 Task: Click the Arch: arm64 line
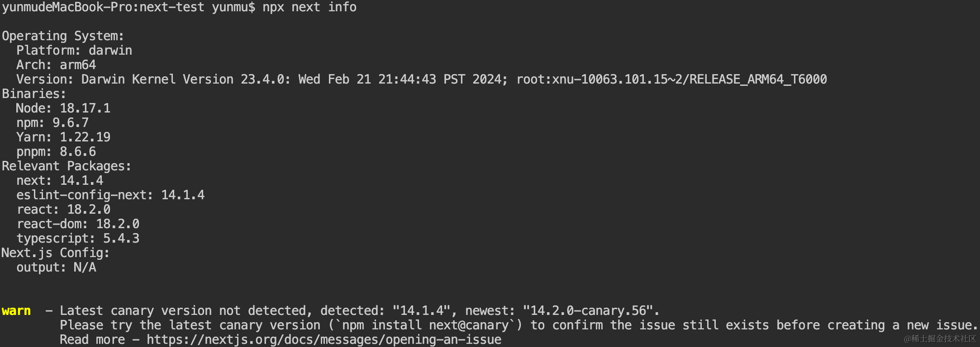[56, 65]
